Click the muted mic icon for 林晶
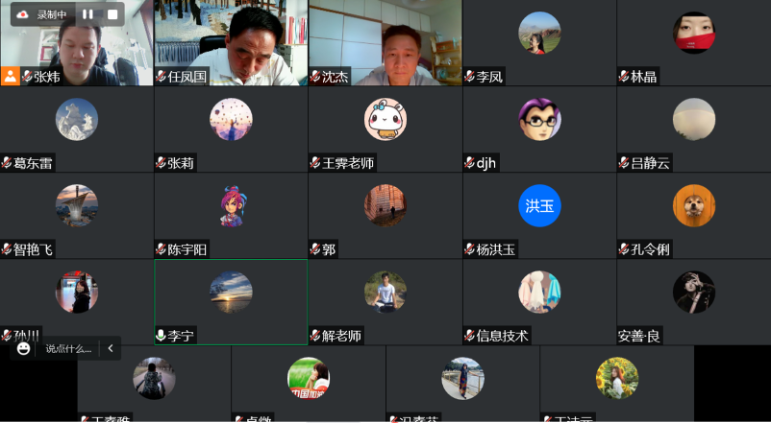This screenshot has height=424, width=772. (624, 77)
